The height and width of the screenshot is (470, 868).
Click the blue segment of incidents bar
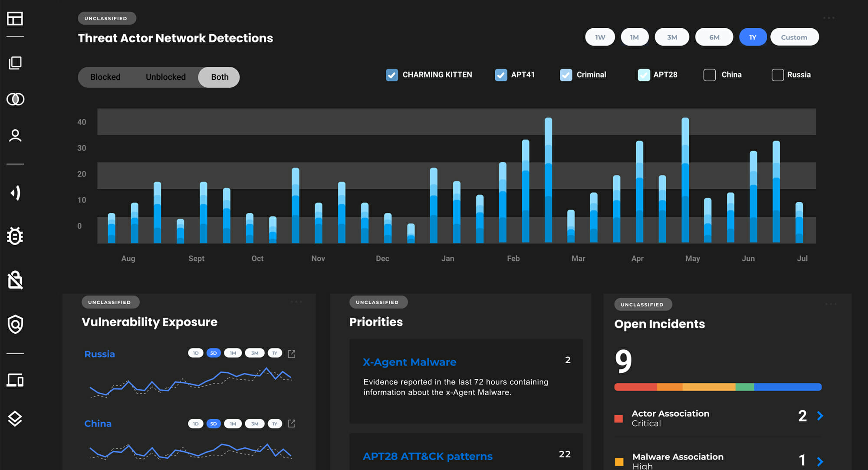(787, 387)
